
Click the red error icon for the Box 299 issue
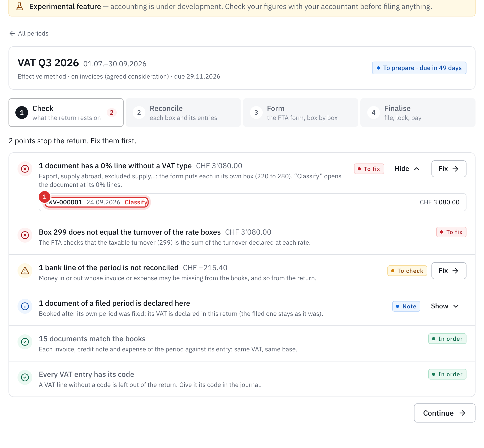tap(25, 235)
